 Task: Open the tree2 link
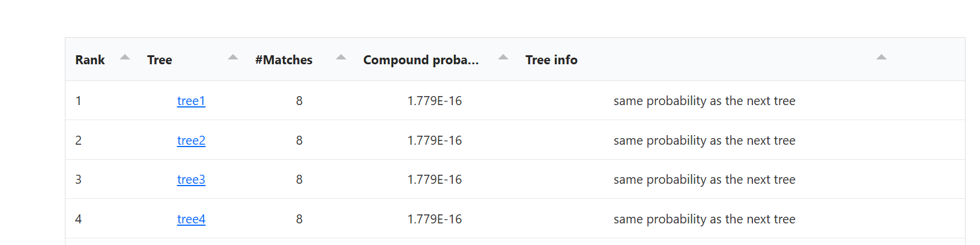[191, 141]
